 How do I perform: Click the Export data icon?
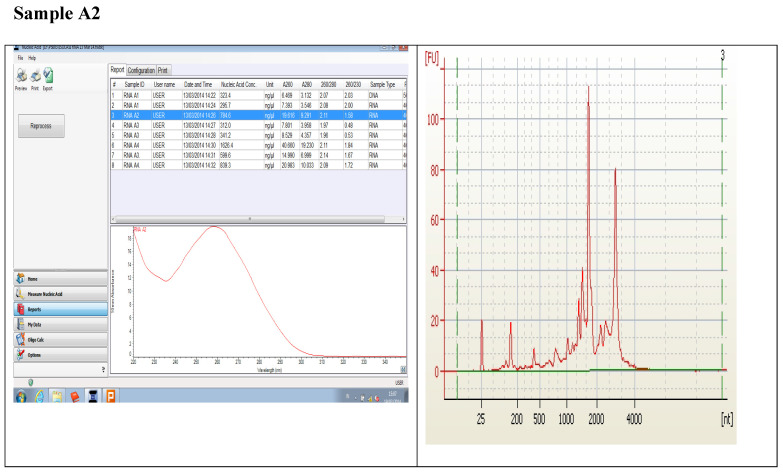[x=48, y=76]
